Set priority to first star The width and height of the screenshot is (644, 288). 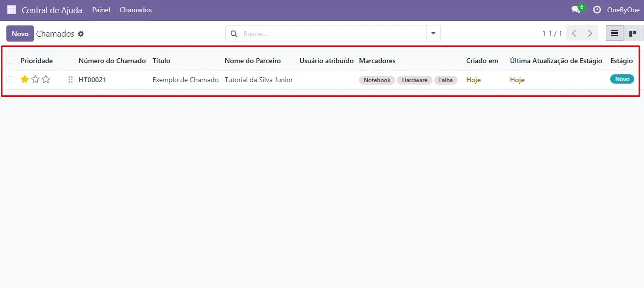24,79
